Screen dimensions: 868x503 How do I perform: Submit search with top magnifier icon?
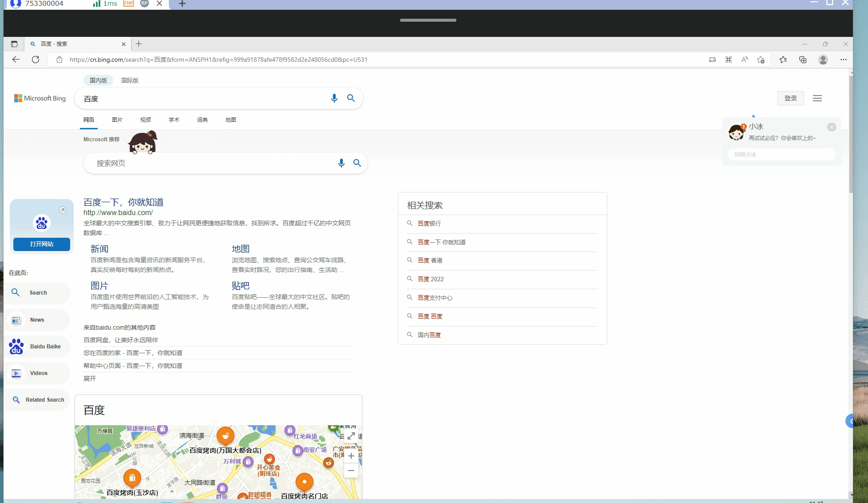point(351,98)
